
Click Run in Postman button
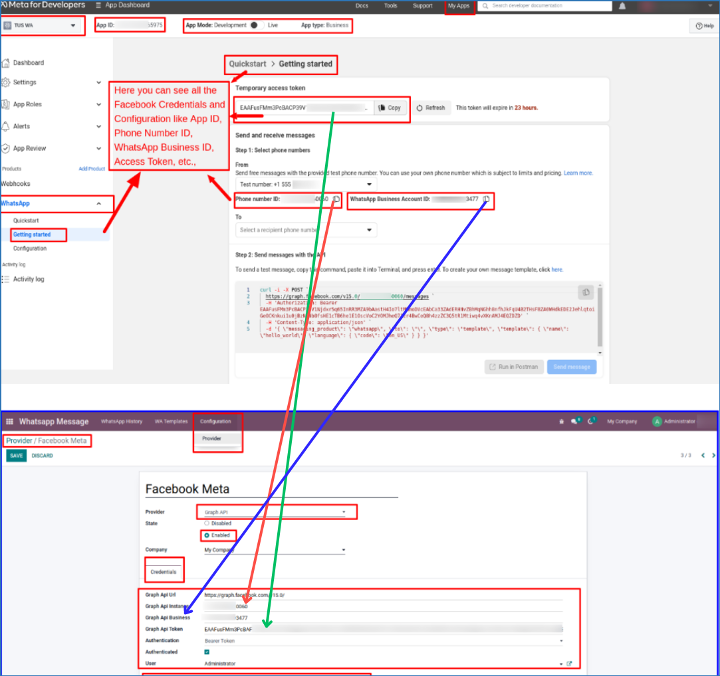pos(514,367)
